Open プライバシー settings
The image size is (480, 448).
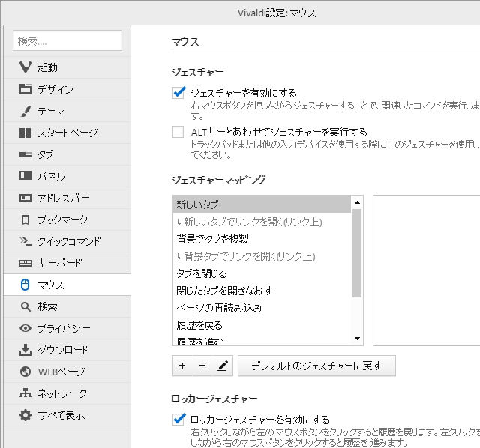[67, 328]
